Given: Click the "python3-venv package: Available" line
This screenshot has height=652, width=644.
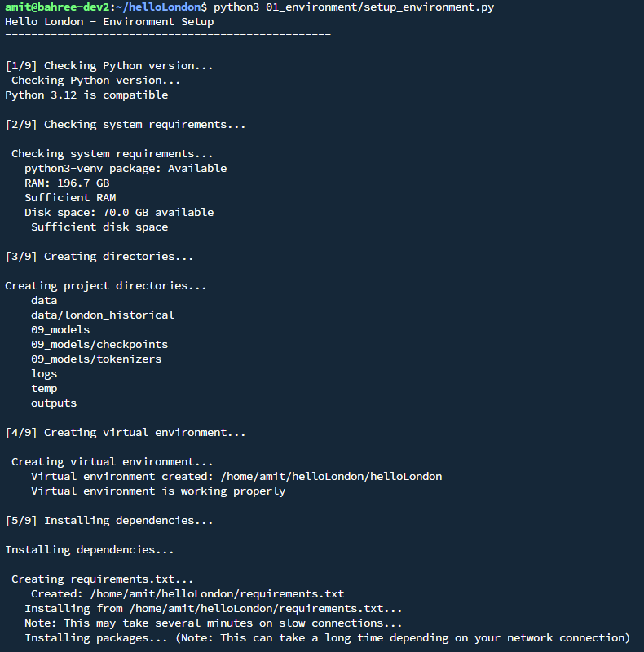Looking at the screenshot, I should pyautogui.click(x=126, y=169).
